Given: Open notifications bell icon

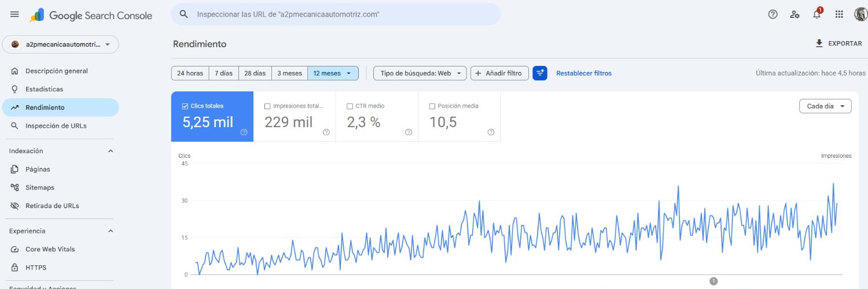Looking at the screenshot, I should pyautogui.click(x=817, y=14).
